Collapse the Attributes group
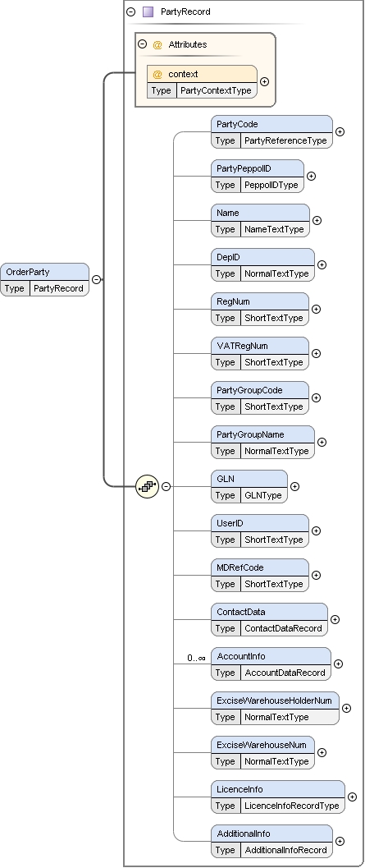The height and width of the screenshot is (868, 365). tap(142, 44)
